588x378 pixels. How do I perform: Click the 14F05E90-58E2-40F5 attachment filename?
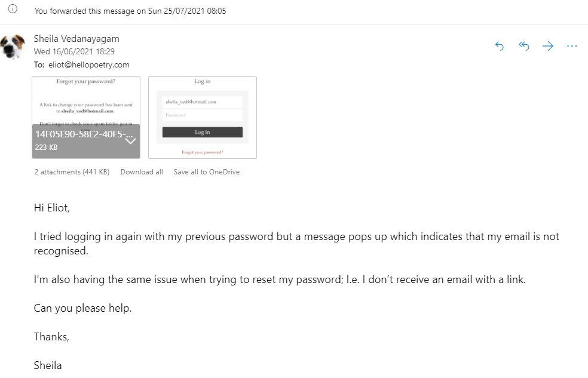click(x=84, y=134)
